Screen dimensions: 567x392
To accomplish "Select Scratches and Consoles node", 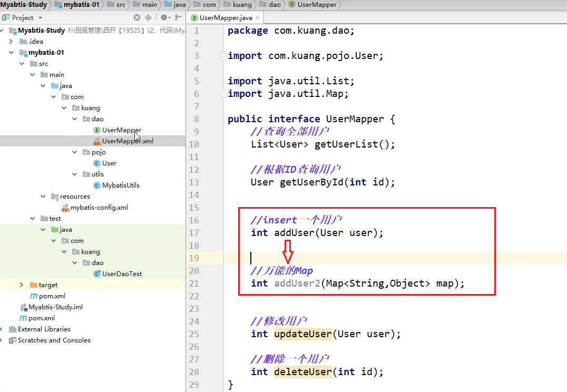I will coord(54,340).
